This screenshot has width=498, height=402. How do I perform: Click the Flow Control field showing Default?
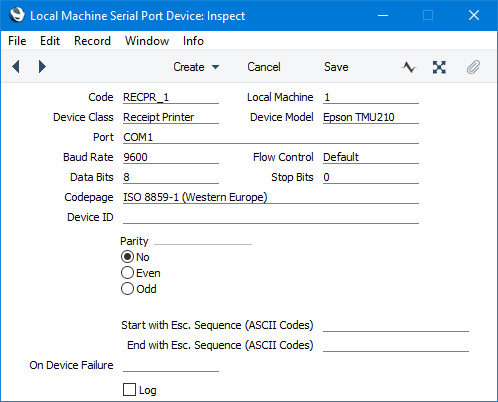(371, 157)
